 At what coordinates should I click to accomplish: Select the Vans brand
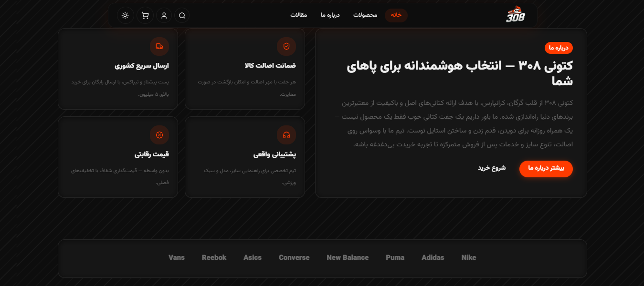coord(177,257)
